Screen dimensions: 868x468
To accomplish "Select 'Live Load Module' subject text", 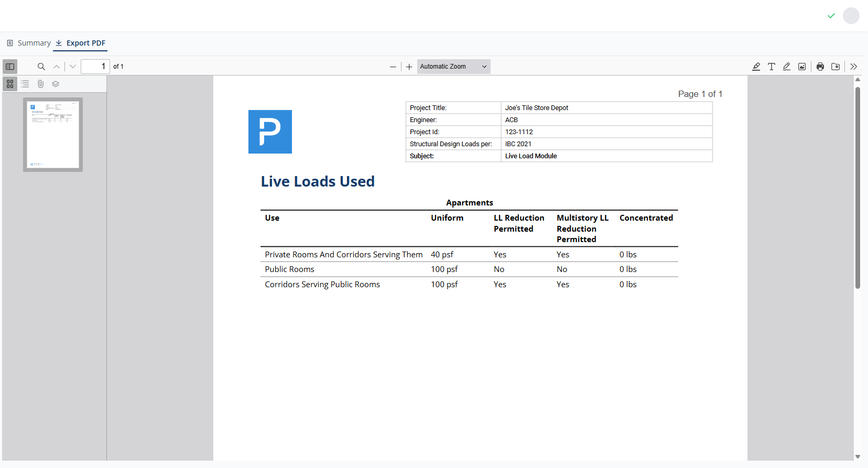I will click(531, 156).
